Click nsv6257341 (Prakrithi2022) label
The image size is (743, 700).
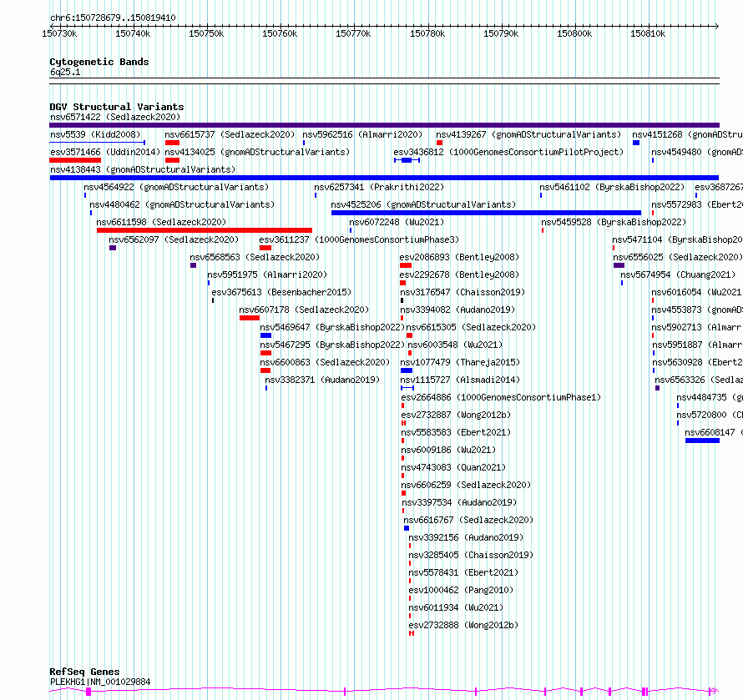[x=379, y=187]
